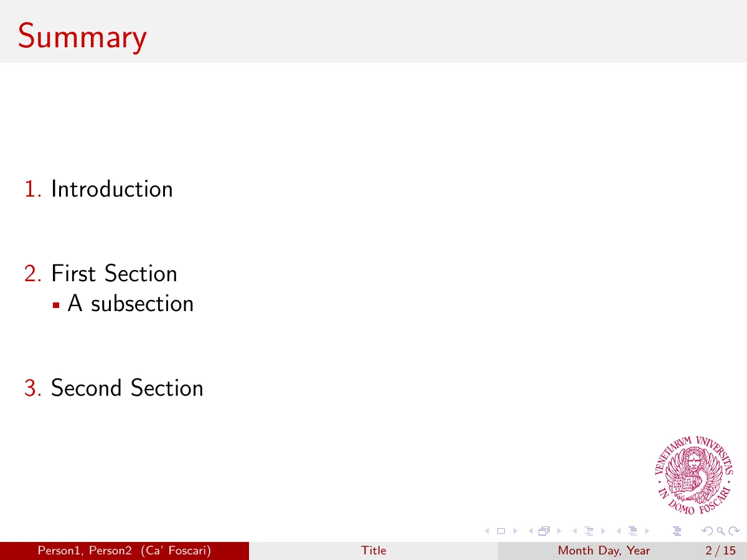
Task: Click the "Month Day, Year" footer date
Action: coord(604,551)
